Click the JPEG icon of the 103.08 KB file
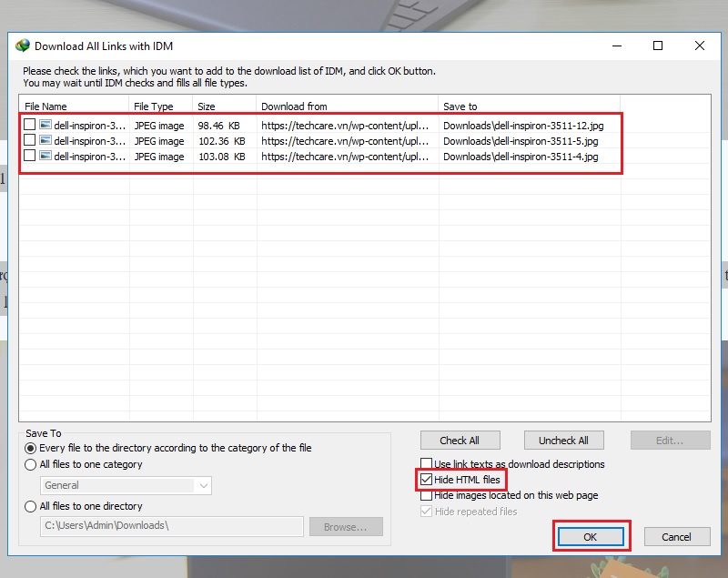 click(x=45, y=157)
